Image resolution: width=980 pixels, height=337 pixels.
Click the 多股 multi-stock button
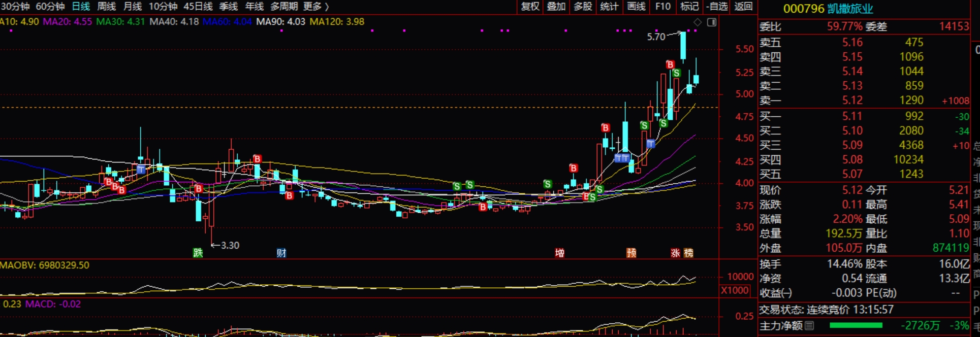[583, 7]
